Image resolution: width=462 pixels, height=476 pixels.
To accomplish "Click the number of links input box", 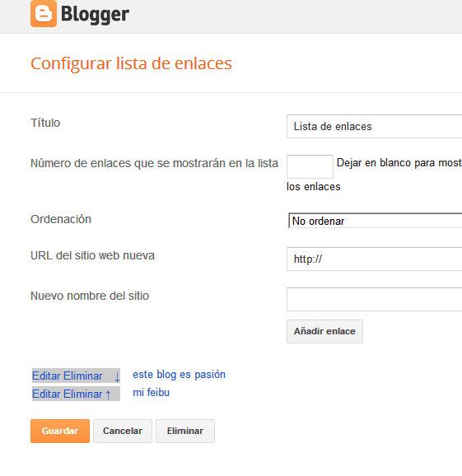I will (x=310, y=166).
